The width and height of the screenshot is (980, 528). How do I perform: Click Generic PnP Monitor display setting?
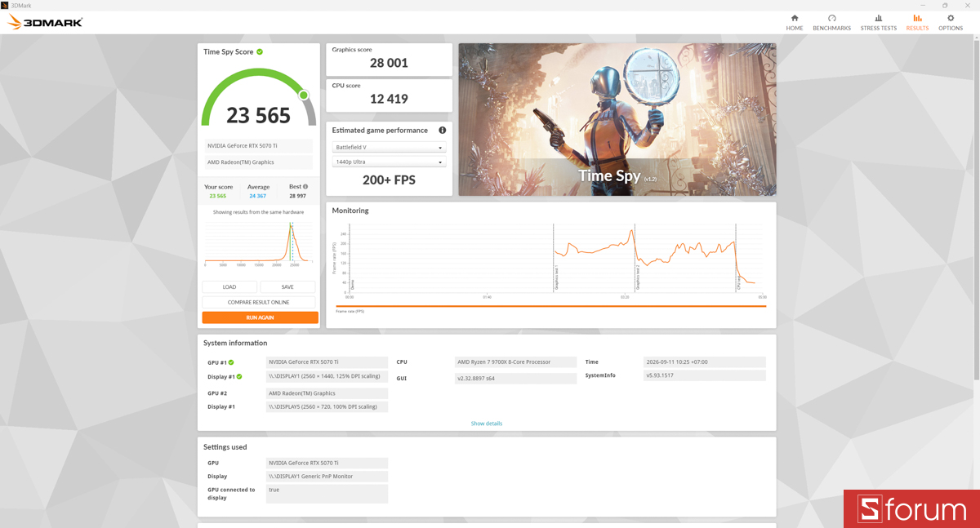click(x=327, y=476)
